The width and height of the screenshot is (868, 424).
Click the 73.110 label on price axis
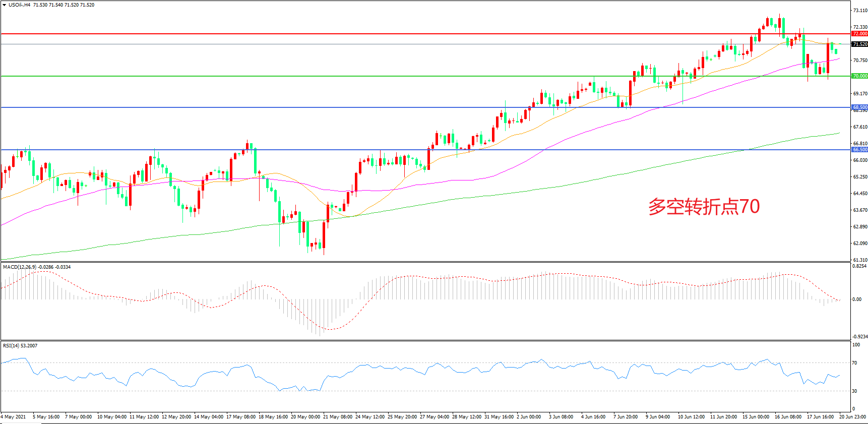(x=859, y=11)
